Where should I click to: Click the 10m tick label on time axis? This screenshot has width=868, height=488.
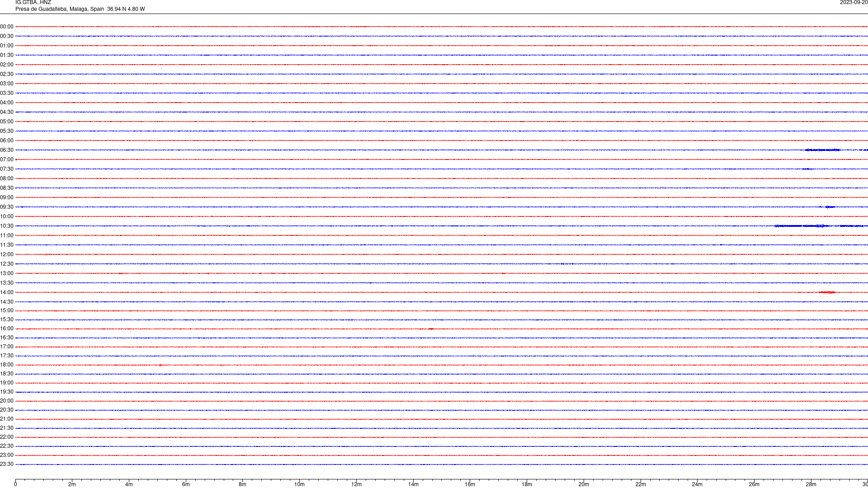coord(299,484)
